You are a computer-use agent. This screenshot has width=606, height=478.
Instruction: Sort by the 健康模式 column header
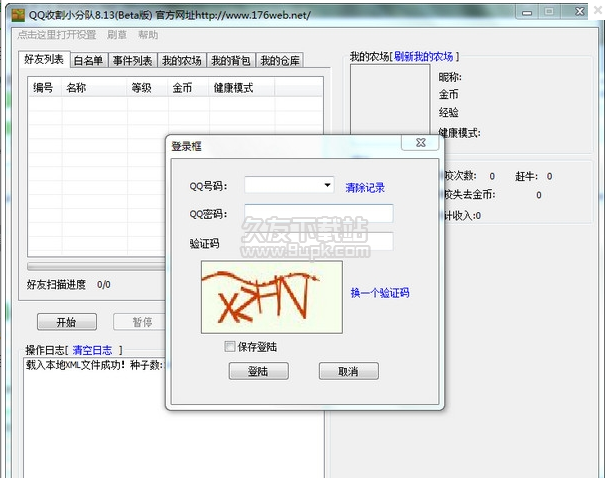point(242,88)
